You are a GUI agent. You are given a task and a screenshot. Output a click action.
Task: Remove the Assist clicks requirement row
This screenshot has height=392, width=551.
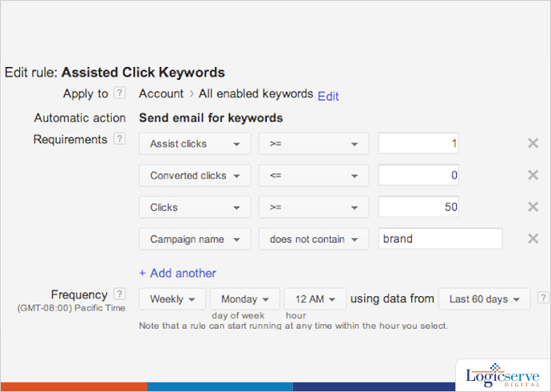(x=533, y=144)
